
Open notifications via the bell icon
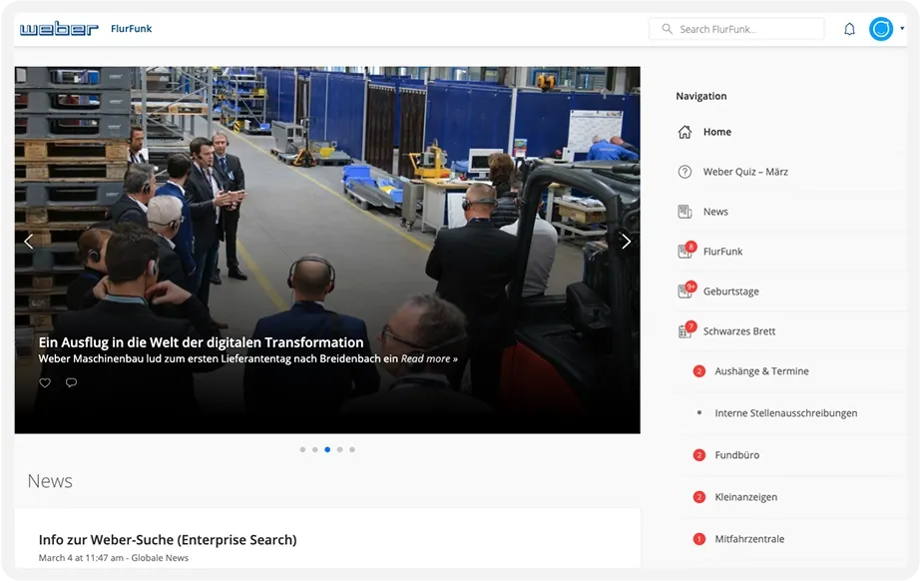(849, 29)
